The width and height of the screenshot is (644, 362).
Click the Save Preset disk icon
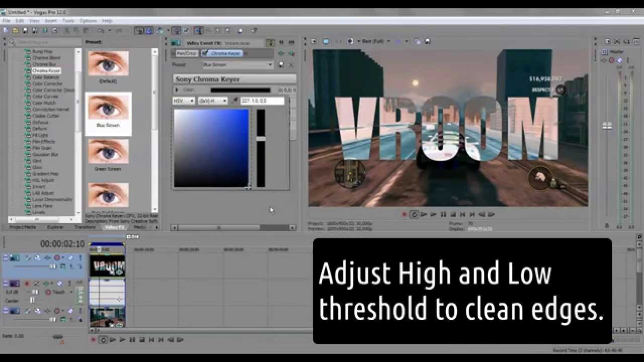pyautogui.click(x=281, y=65)
